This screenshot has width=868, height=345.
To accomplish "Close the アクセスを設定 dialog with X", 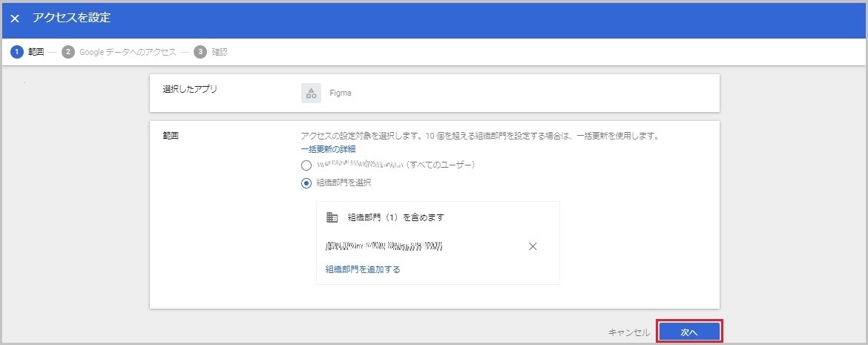I will tap(15, 19).
